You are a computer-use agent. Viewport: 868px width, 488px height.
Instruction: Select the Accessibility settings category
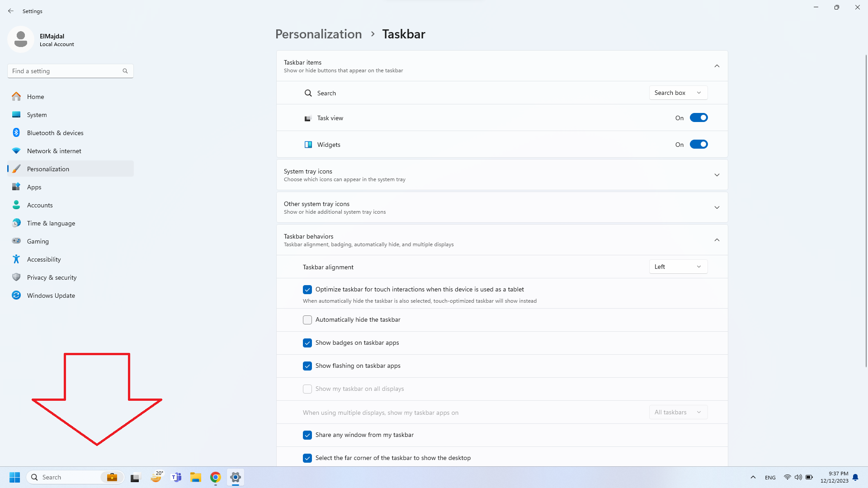point(44,259)
